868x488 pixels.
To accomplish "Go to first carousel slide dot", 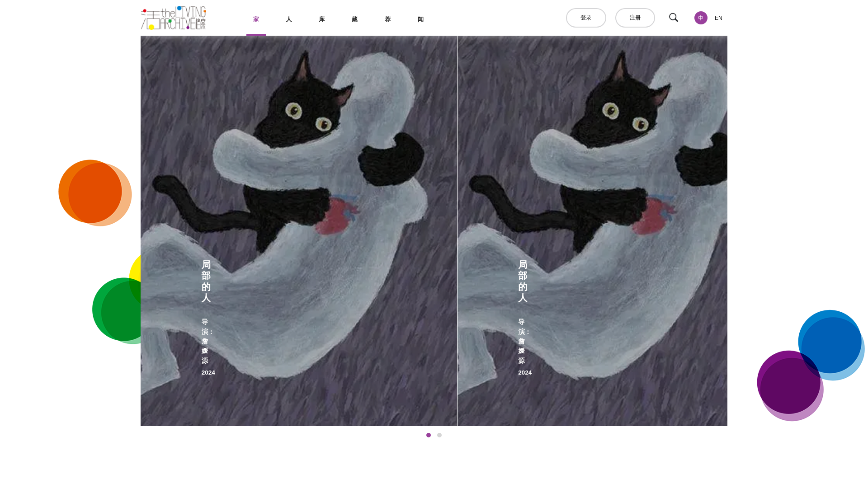I will point(428,435).
